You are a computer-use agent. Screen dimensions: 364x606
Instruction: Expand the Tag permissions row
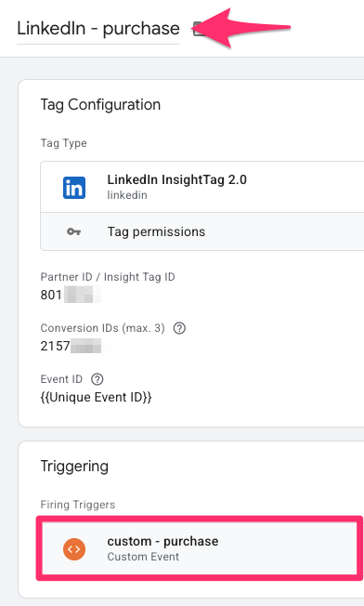click(202, 231)
